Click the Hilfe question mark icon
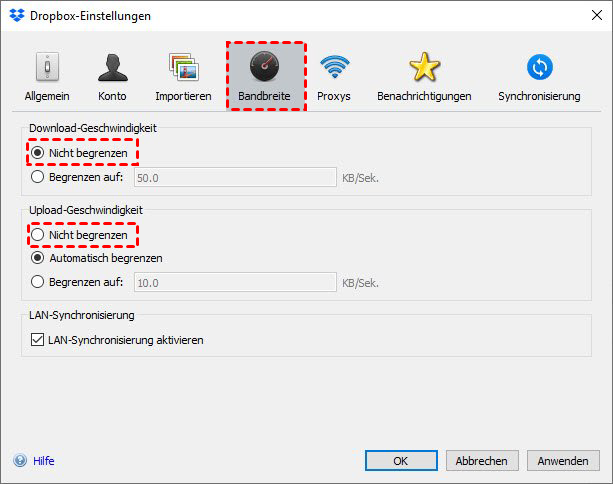Screen dimensions: 613x484 tap(20, 461)
